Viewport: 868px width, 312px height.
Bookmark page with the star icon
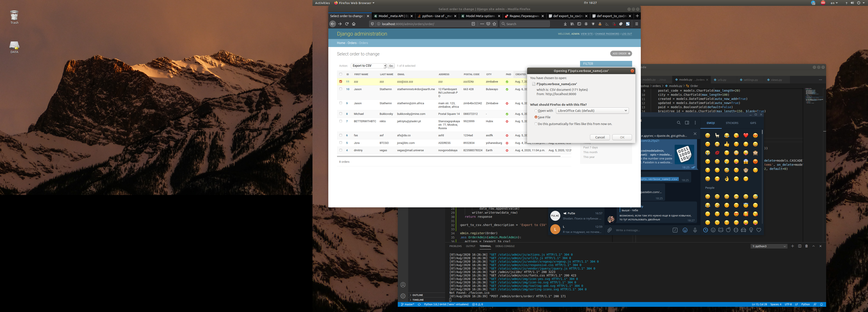click(494, 24)
